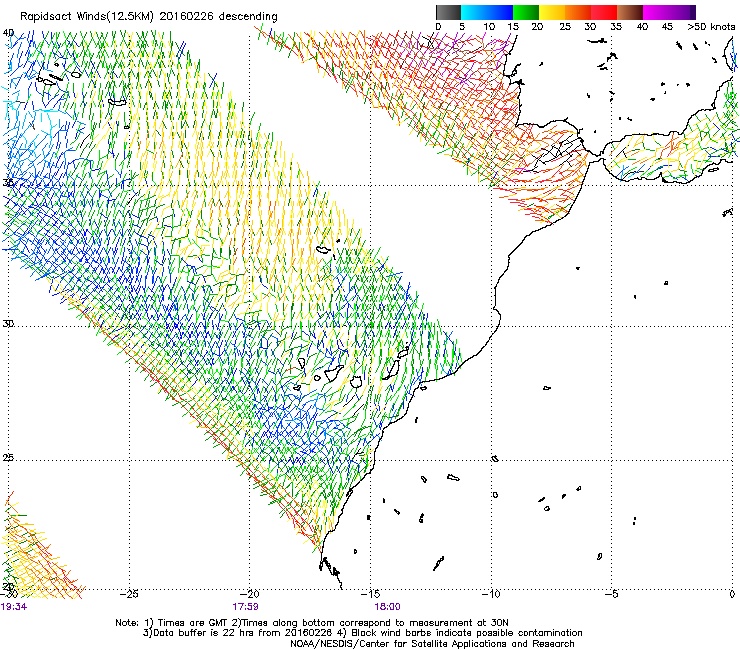Click the orange 25–30 knots legend swatch

[578, 12]
